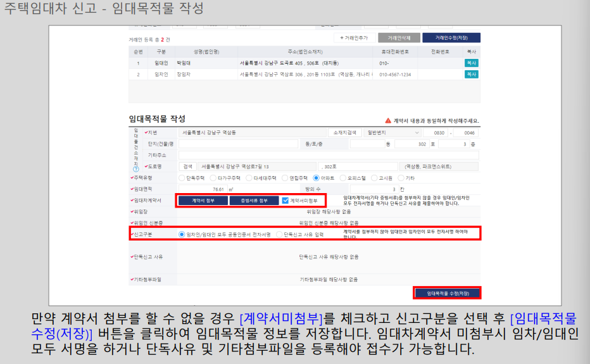
Task: Click the text 기타첨부파일 해당사항 없음
Action: 329,279
